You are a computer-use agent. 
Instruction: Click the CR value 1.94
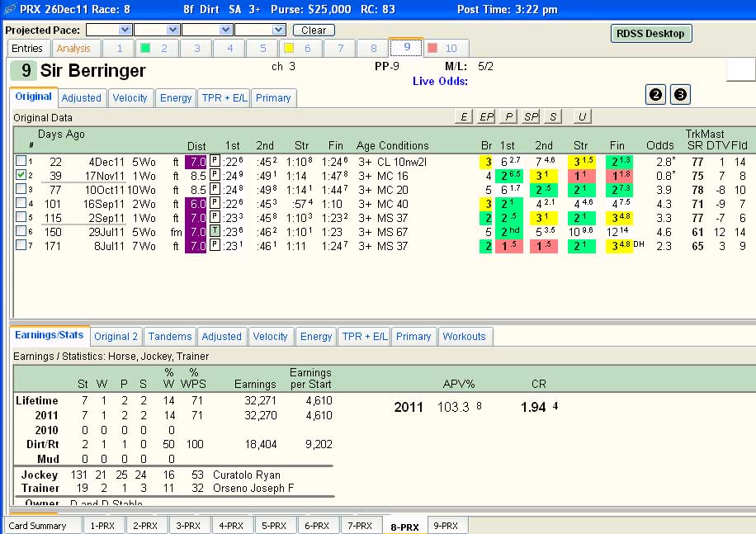click(x=533, y=407)
